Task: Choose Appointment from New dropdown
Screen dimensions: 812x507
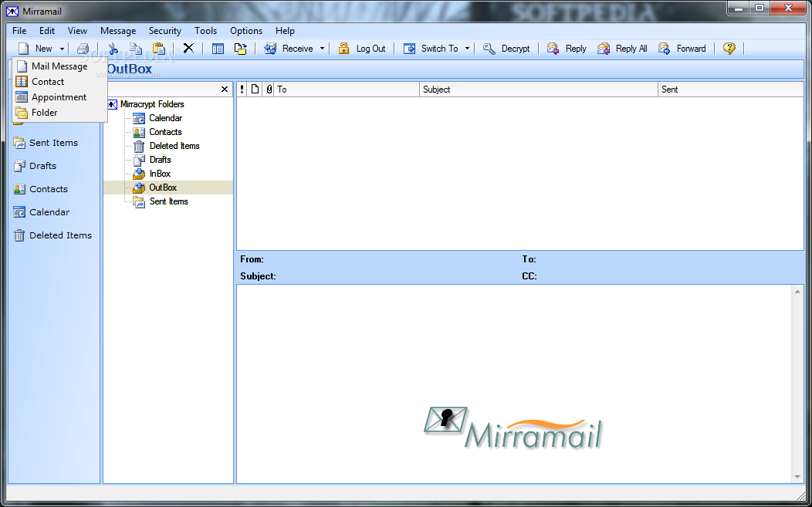Action: click(x=59, y=97)
